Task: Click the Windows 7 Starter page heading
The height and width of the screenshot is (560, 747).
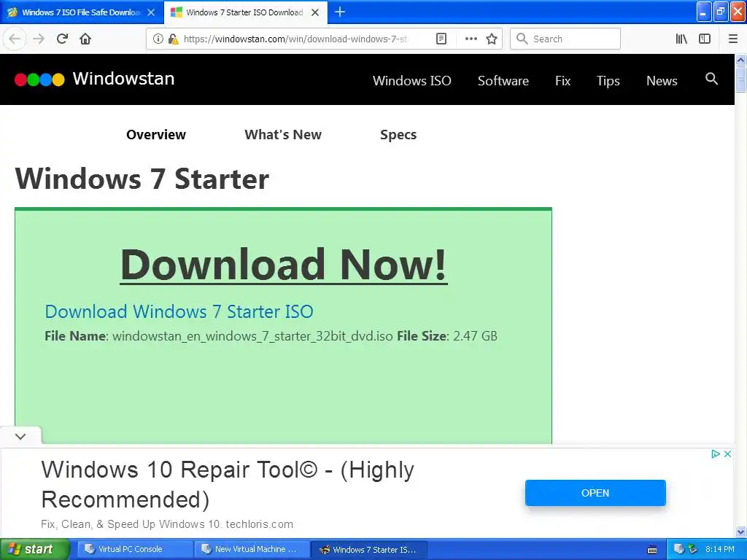Action: [x=142, y=179]
